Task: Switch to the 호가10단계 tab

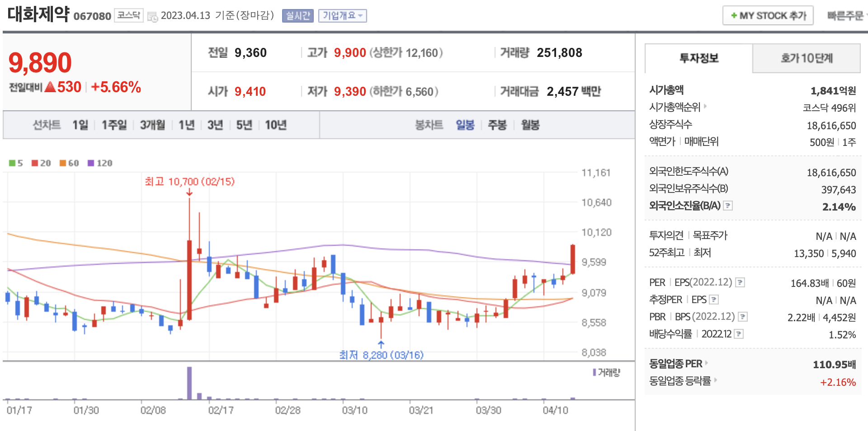Action: [806, 58]
